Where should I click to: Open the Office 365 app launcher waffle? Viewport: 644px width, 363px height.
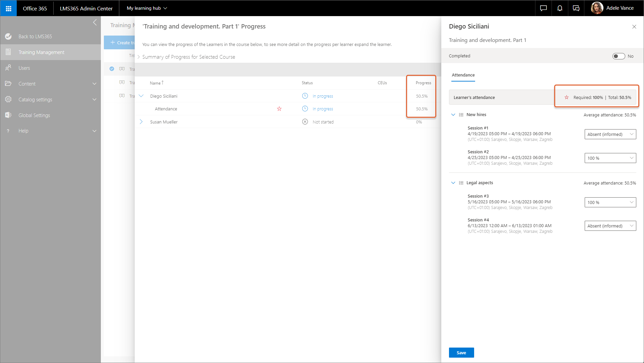click(x=8, y=8)
